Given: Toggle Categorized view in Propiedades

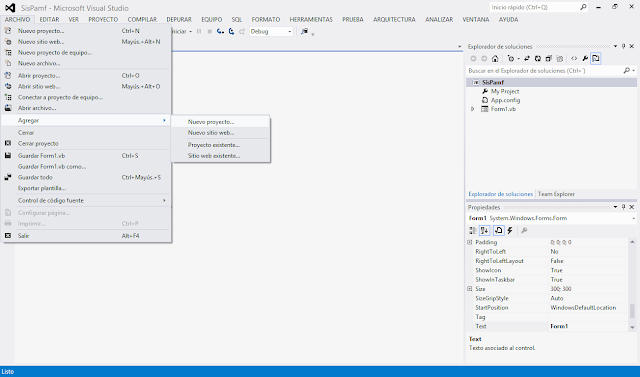Looking at the screenshot, I should click(x=473, y=231).
